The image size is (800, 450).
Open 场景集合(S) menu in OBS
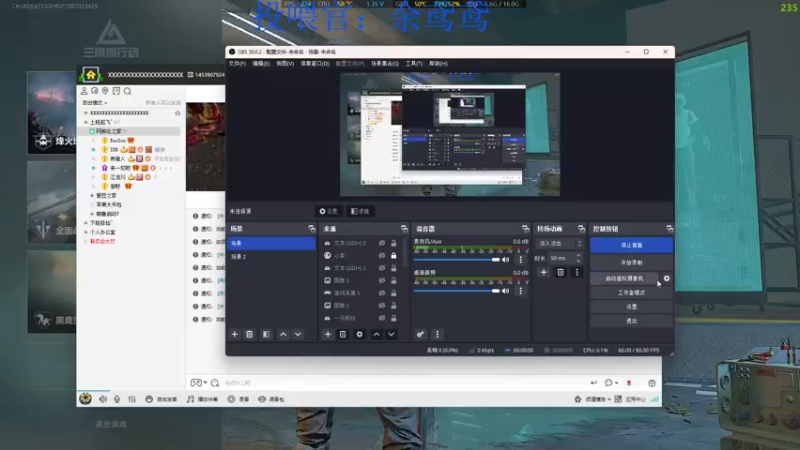[x=385, y=64]
